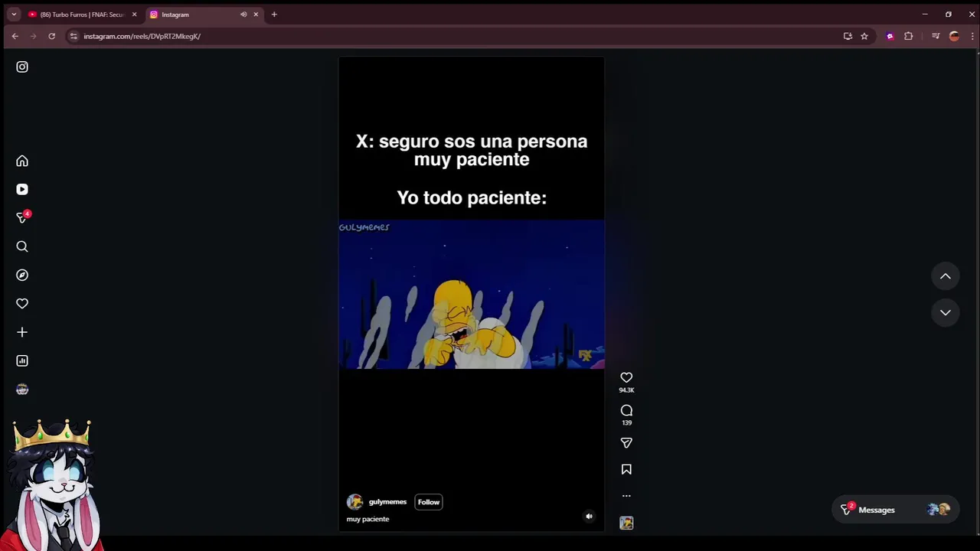
Task: Open the Chrome profile avatar
Action: [x=954, y=36]
